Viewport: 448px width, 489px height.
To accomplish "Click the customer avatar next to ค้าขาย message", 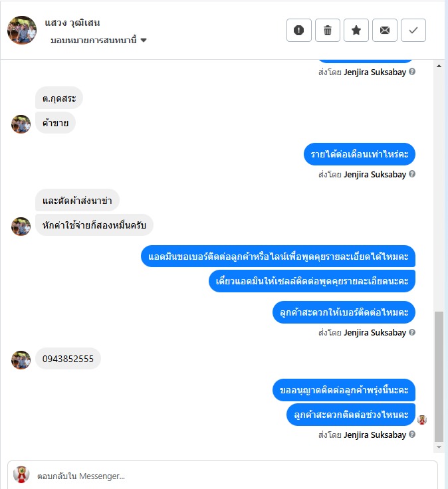I will coord(21,124).
